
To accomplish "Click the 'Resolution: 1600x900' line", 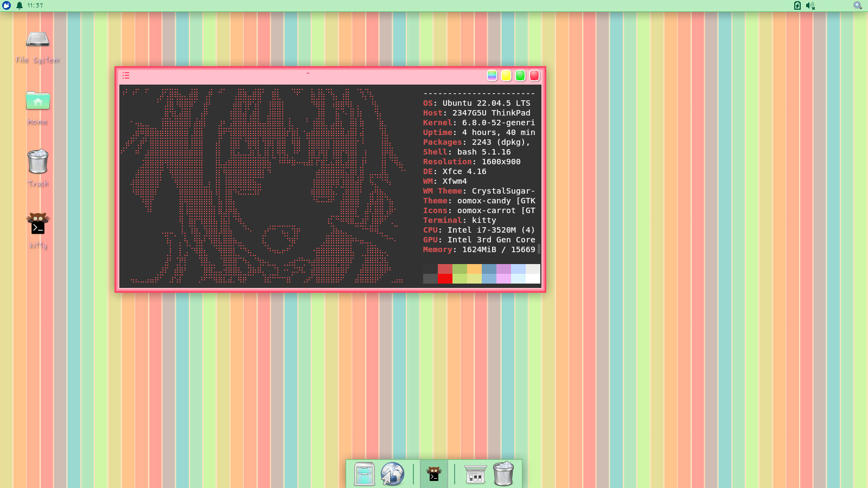I will (472, 162).
